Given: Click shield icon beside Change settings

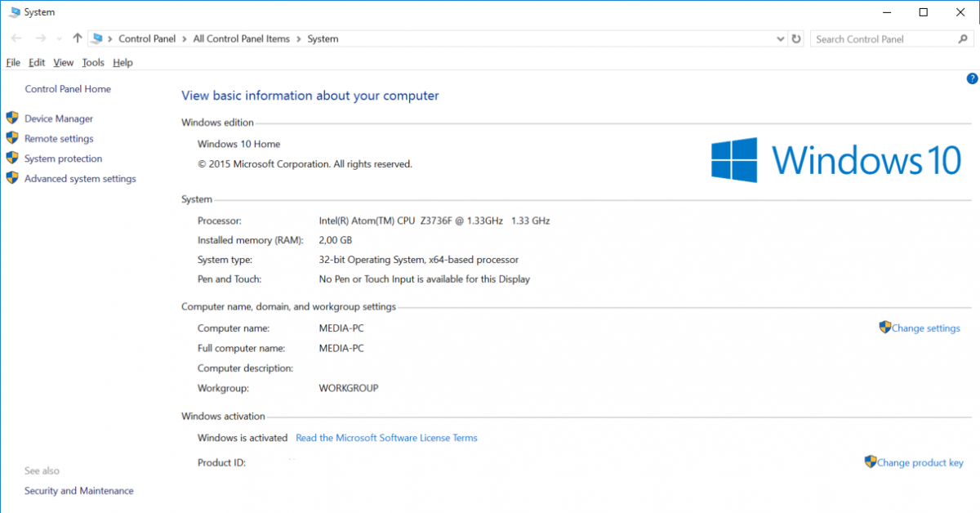Looking at the screenshot, I should coord(885,328).
